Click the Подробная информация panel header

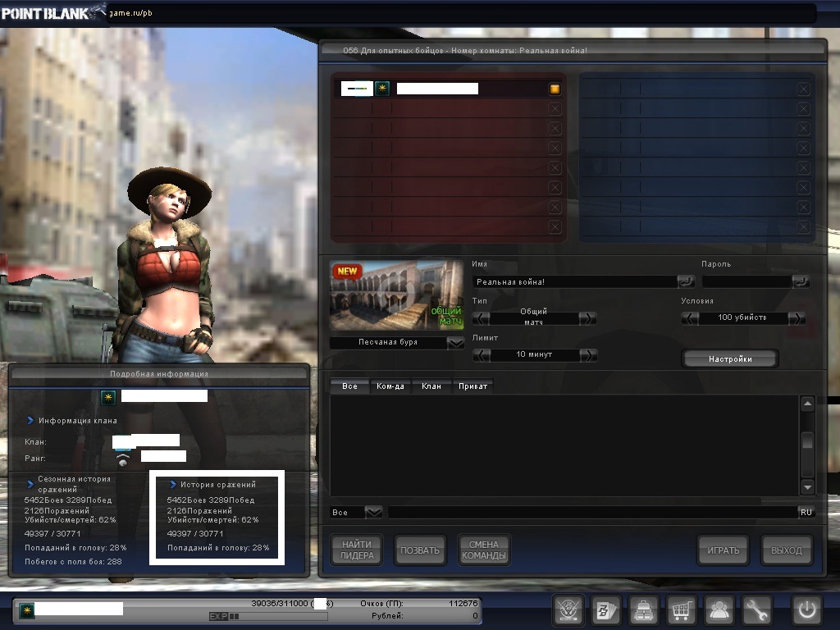point(159,373)
